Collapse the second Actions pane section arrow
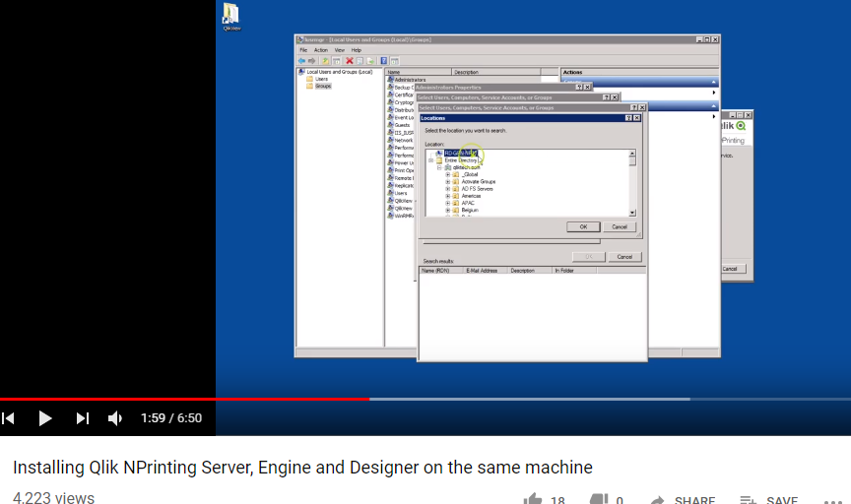Image resolution: width=851 pixels, height=504 pixels. pos(714,105)
